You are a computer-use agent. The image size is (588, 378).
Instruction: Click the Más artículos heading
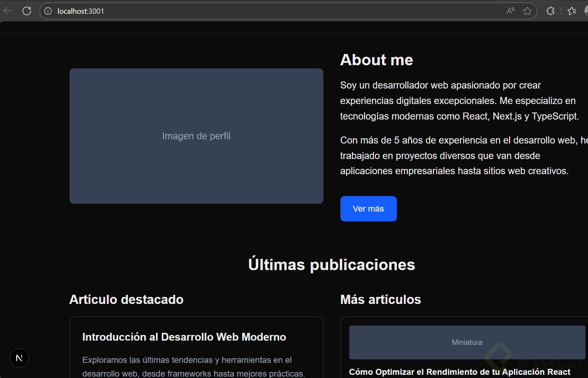(381, 299)
